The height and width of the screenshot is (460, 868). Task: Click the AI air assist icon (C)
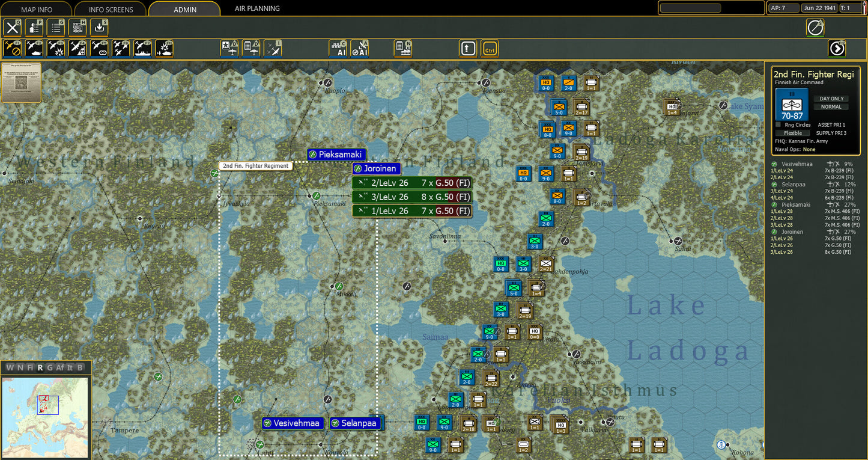(x=338, y=49)
